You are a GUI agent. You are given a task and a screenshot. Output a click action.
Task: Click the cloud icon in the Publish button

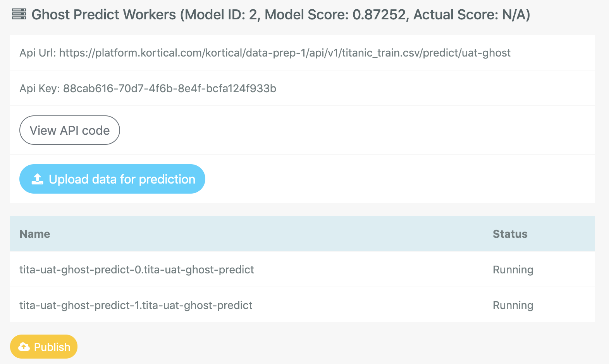(x=24, y=347)
